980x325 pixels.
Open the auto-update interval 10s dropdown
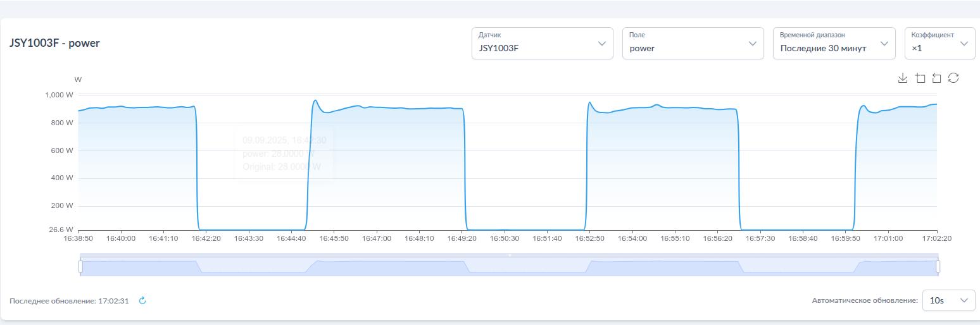pyautogui.click(x=948, y=300)
